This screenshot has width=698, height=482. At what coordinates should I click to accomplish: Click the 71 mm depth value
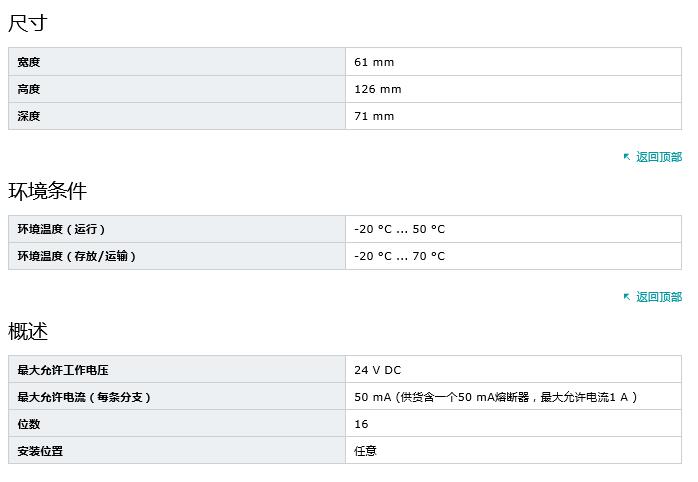pos(374,116)
